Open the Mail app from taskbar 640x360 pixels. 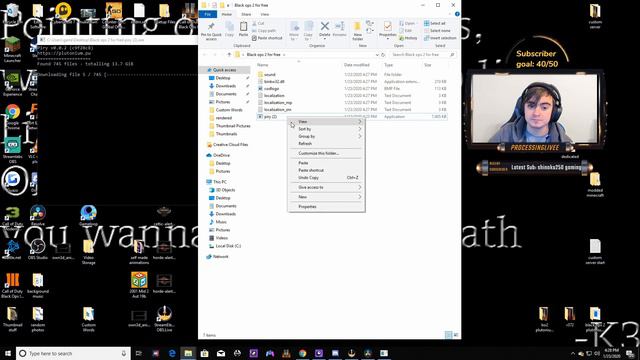click(221, 353)
